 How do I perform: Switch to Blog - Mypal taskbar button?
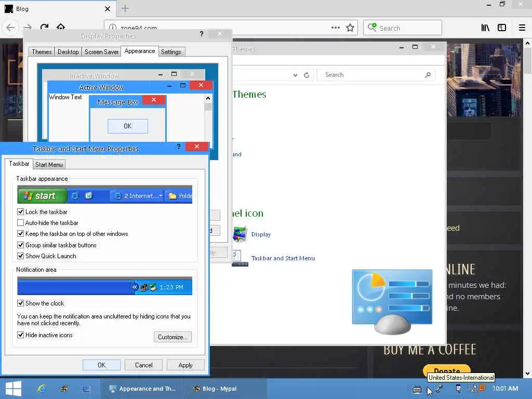225,389
